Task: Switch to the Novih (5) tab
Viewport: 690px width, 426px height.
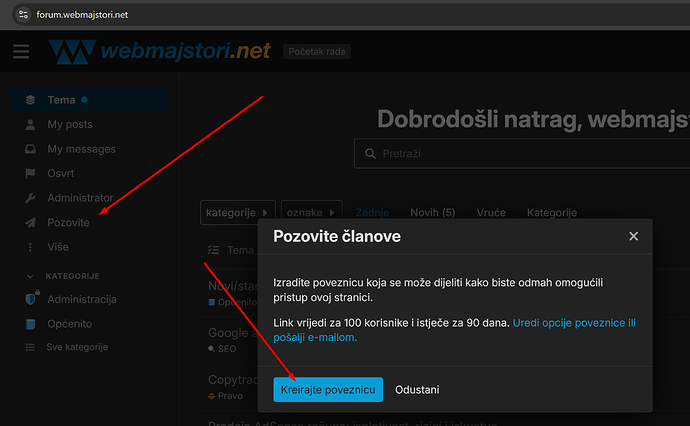Action: [433, 213]
